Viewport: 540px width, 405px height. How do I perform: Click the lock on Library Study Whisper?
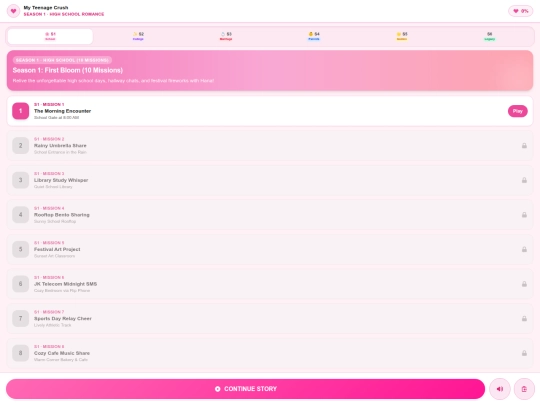pyautogui.click(x=524, y=180)
